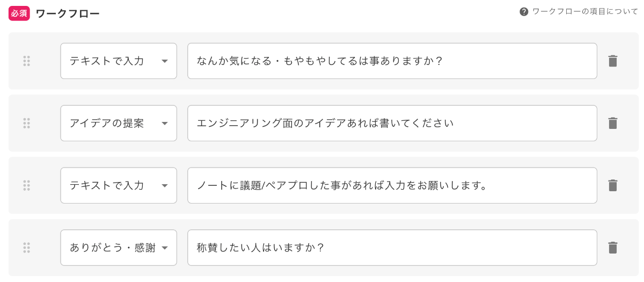
Task: Click trash icon for ノートに議題/ペアプロ row
Action: pos(612,186)
